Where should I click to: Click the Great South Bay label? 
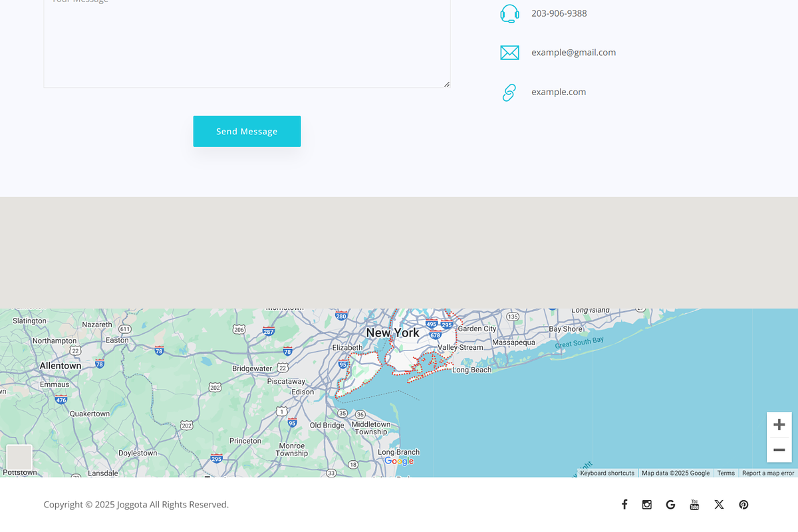tap(579, 343)
